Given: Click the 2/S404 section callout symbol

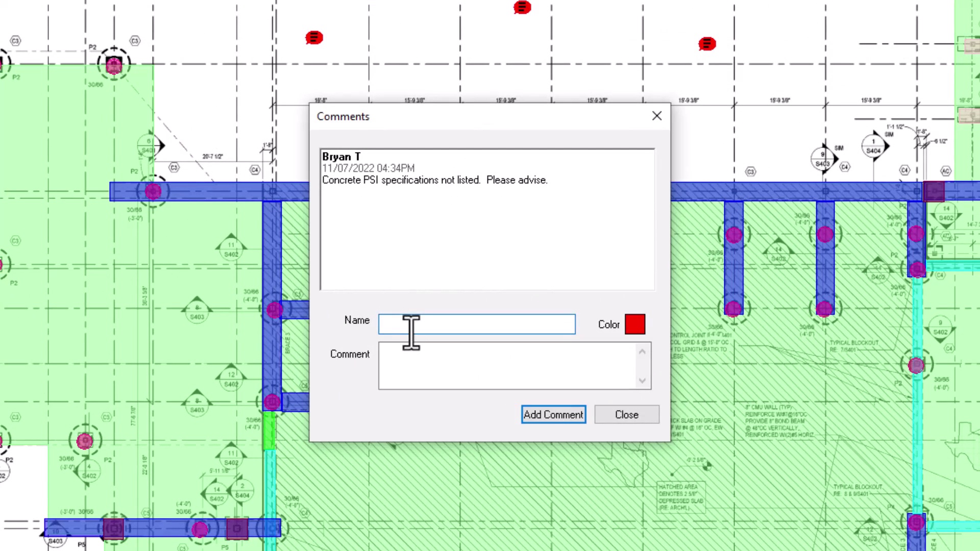Looking at the screenshot, I should coord(242,491).
